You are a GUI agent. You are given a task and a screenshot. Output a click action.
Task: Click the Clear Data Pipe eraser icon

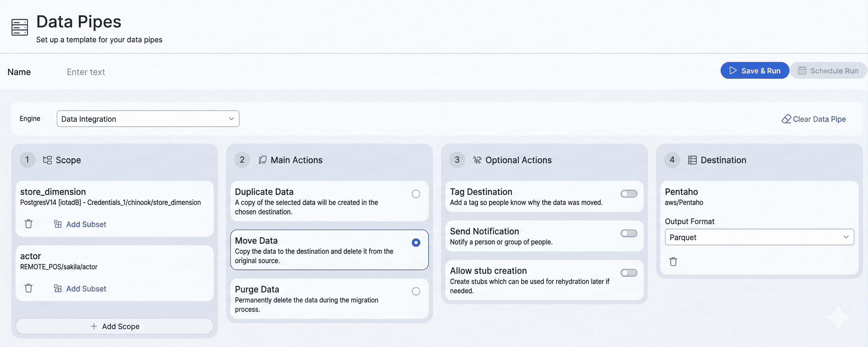pyautogui.click(x=786, y=119)
